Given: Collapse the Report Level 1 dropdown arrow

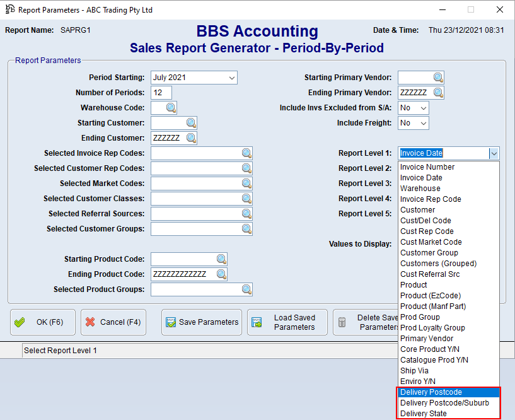Looking at the screenshot, I should click(494, 153).
